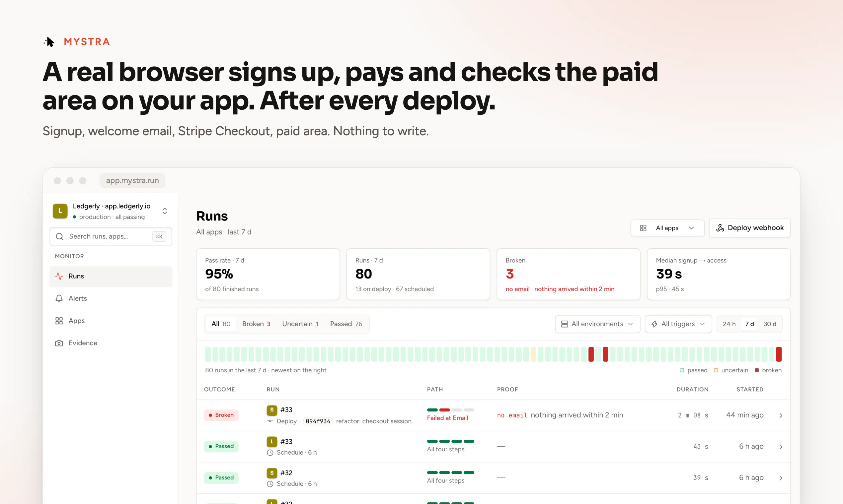This screenshot has width=843, height=504.
Task: Open the broken run started 44 min ago
Action: coord(493,415)
